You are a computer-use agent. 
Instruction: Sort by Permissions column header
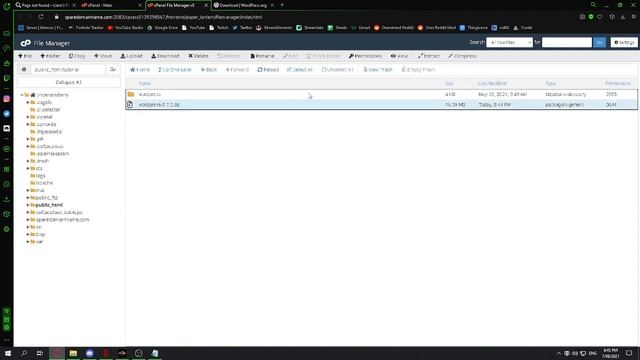[x=618, y=83]
